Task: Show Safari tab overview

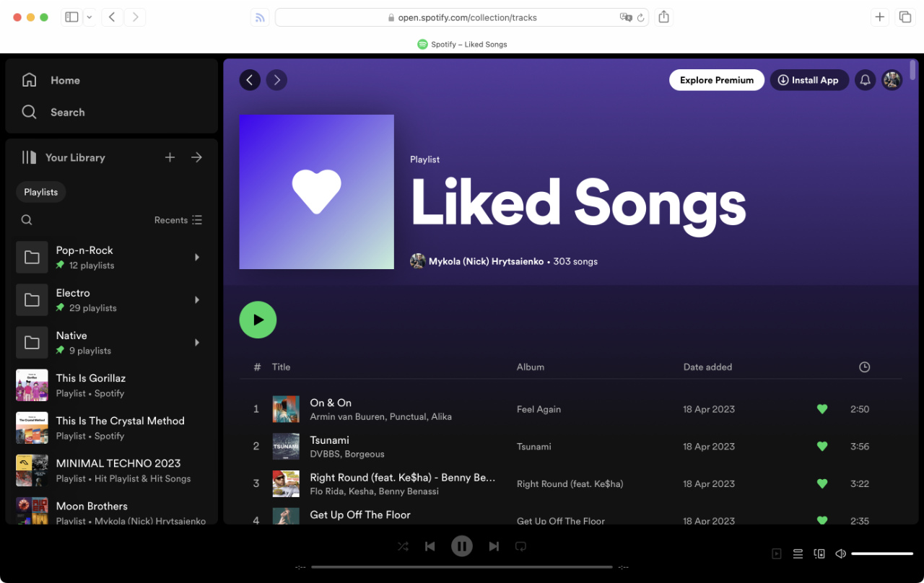Action: click(x=905, y=17)
